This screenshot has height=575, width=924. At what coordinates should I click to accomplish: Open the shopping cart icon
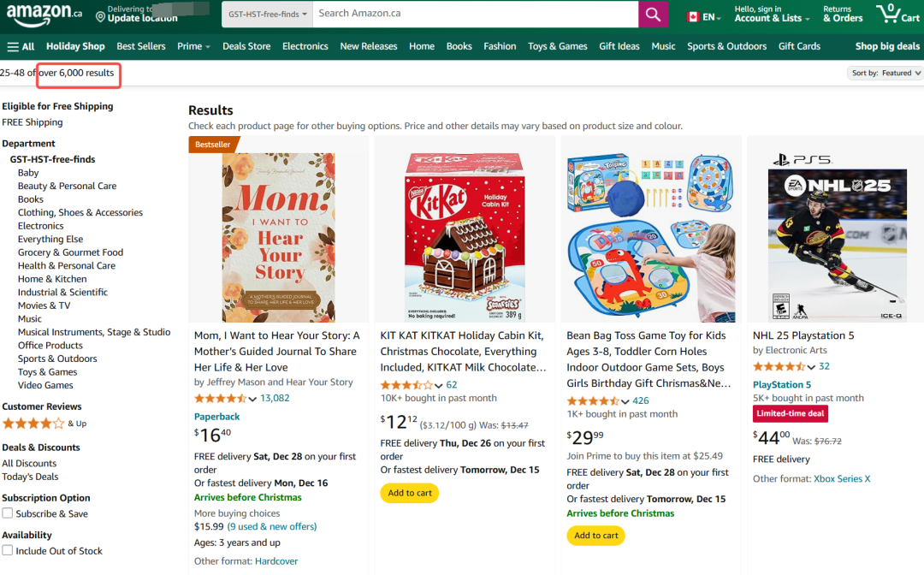click(897, 14)
